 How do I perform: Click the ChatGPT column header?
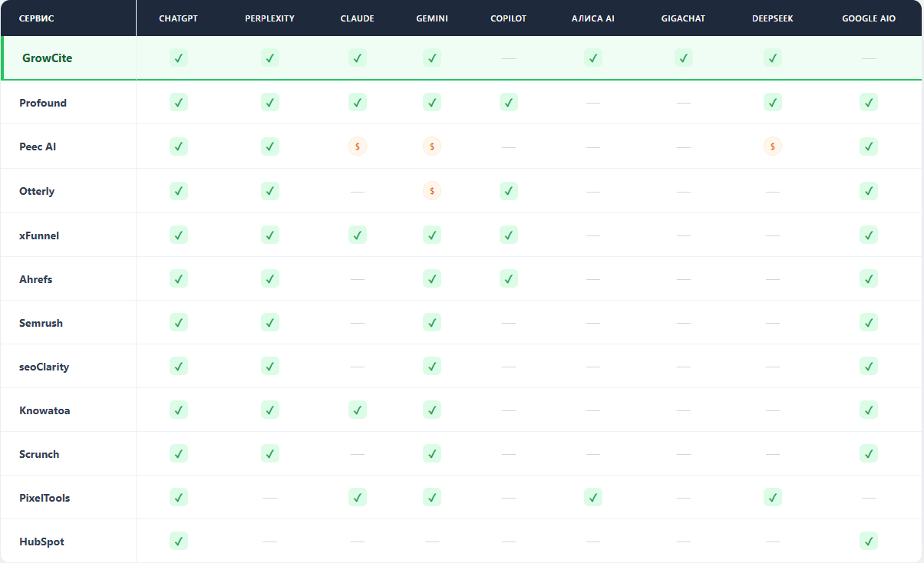(179, 18)
